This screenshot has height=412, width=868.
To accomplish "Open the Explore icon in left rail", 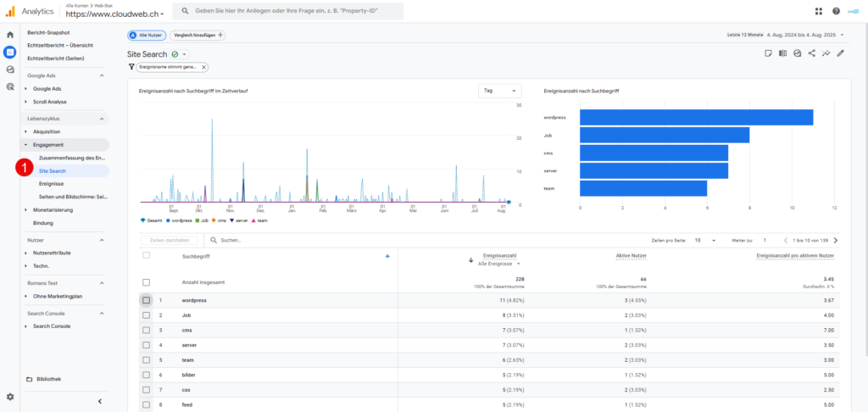I will click(10, 70).
